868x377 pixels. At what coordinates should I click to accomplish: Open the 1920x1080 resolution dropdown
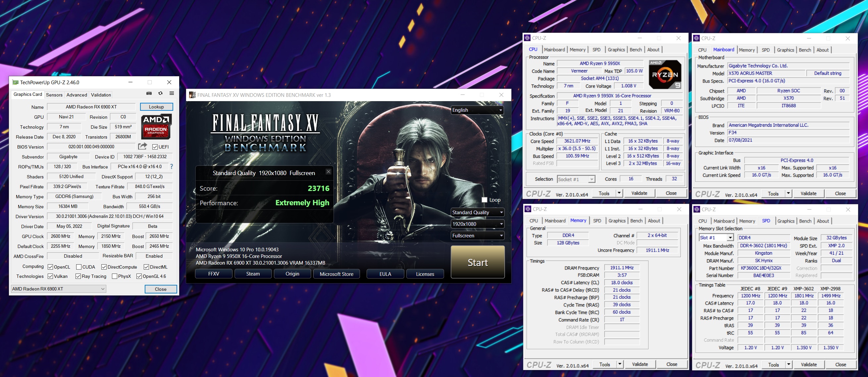tap(477, 224)
